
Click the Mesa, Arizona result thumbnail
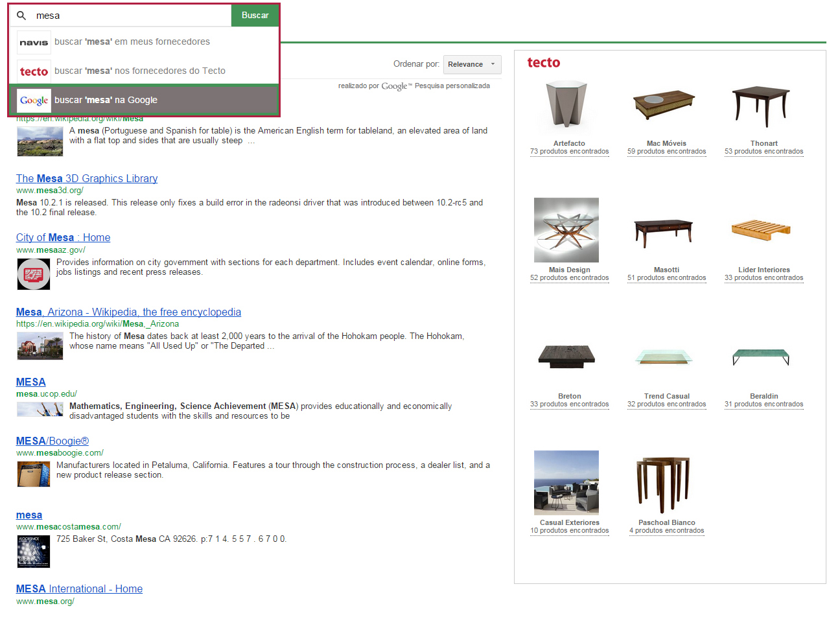click(x=40, y=345)
